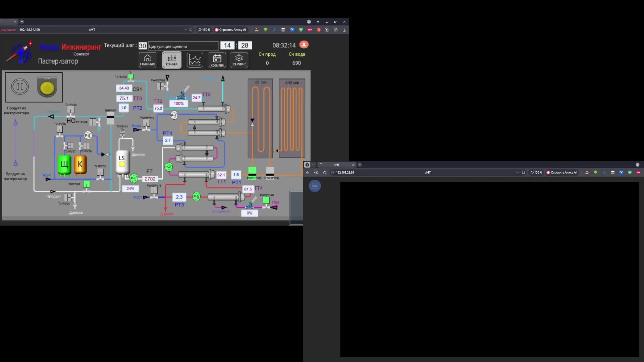Click the green pump P-1 icon
This screenshot has width=644, height=362.
click(133, 178)
